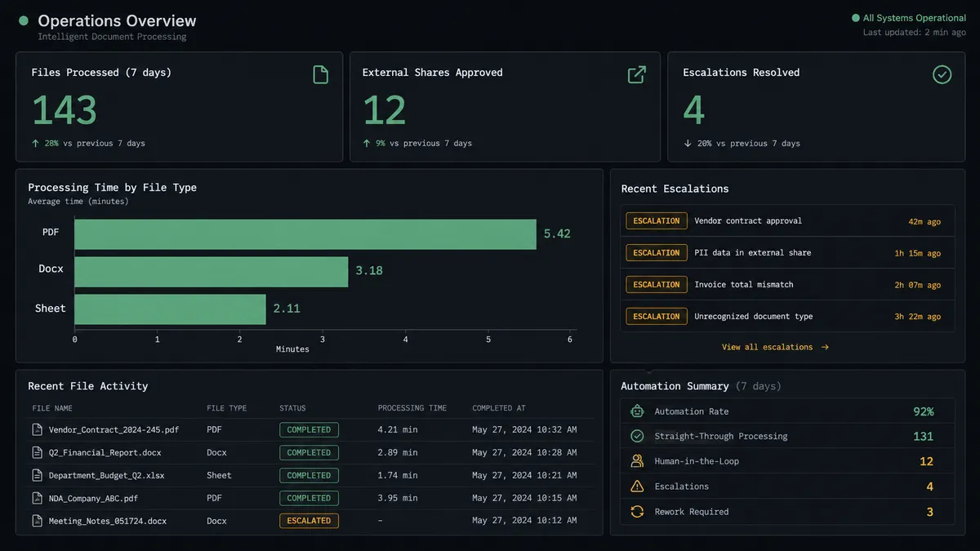Click the Rework Required value 3
The height and width of the screenshot is (551, 980).
pyautogui.click(x=929, y=512)
